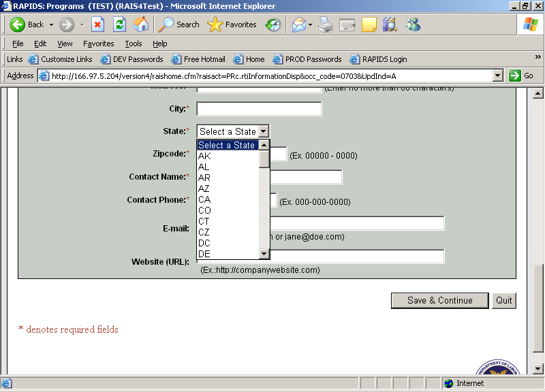Expand address bar URL dropdown
Viewport: 545px width, 392px height.
point(498,76)
